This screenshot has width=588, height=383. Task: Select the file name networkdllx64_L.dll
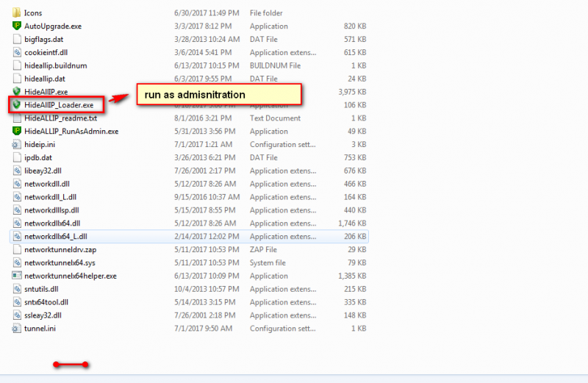[56, 236]
